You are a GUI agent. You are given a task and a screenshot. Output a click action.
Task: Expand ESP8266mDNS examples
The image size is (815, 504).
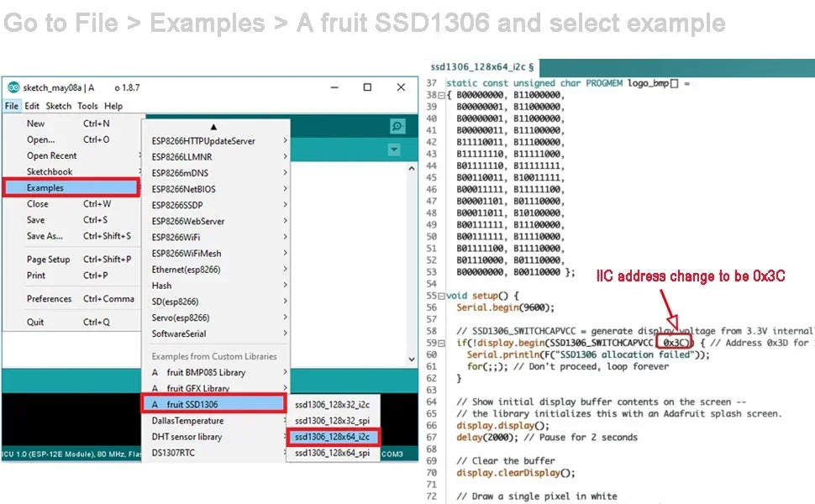pyautogui.click(x=216, y=173)
